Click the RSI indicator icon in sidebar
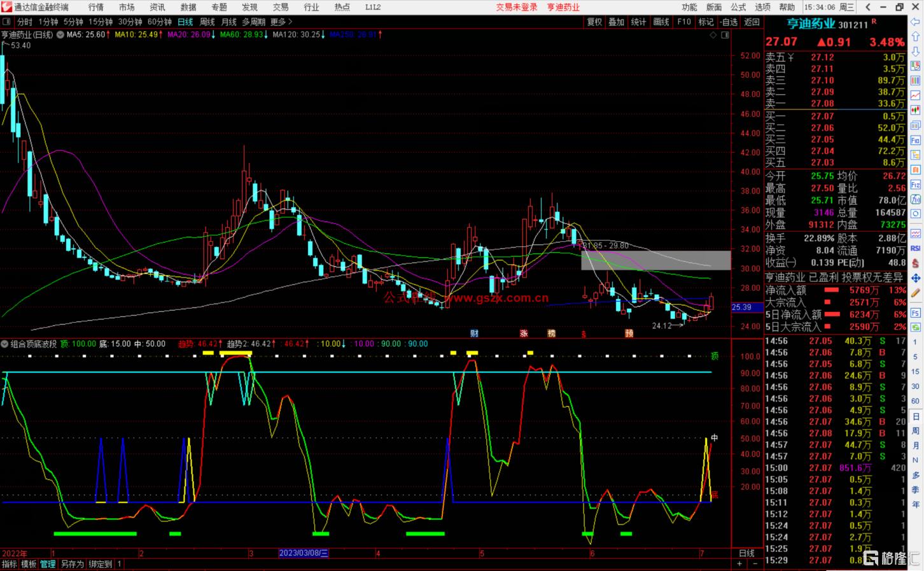Image resolution: width=924 pixels, height=571 pixels. pos(915,248)
